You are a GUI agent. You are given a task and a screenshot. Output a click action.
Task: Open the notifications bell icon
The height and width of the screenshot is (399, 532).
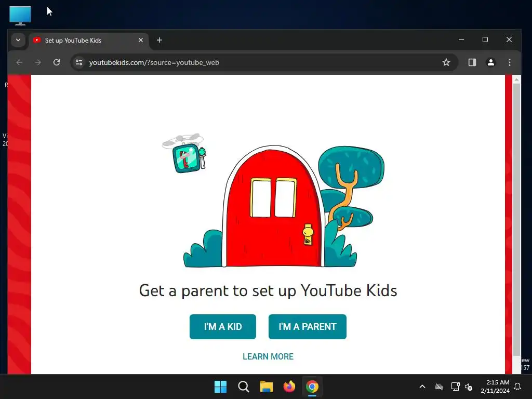[518, 387]
